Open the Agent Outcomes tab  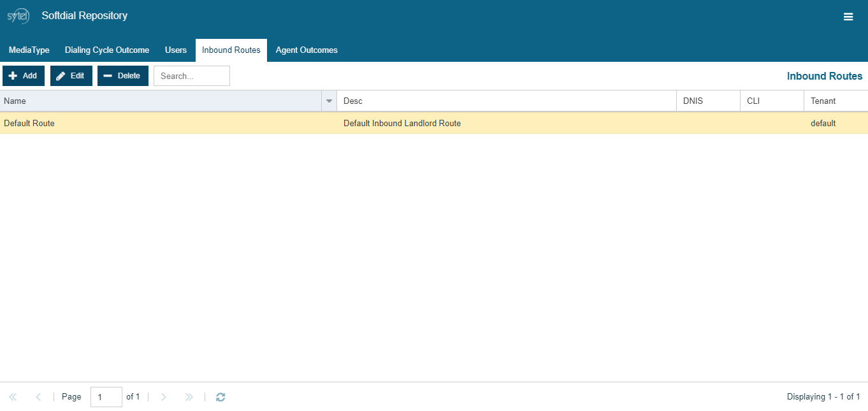[x=307, y=50]
